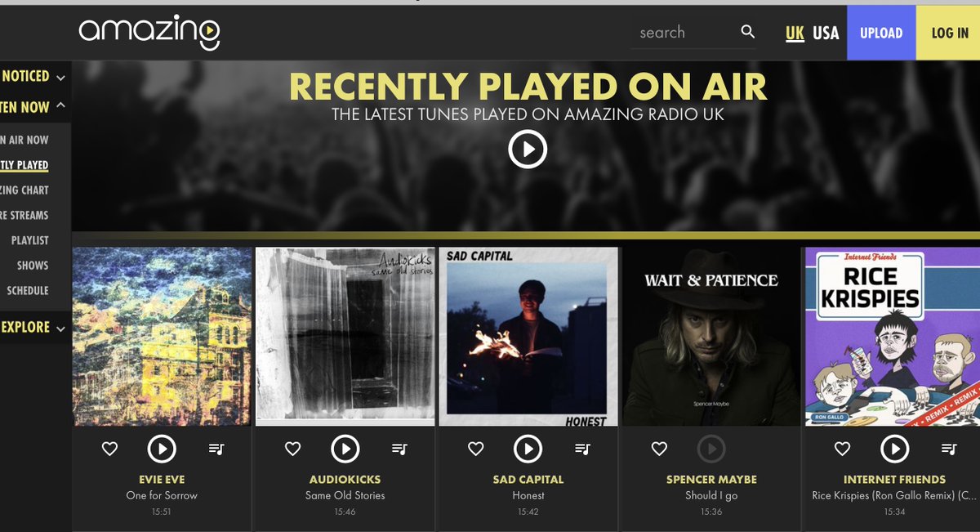
Task: Play One for Sorrow by Evie Eve
Action: [x=162, y=449]
